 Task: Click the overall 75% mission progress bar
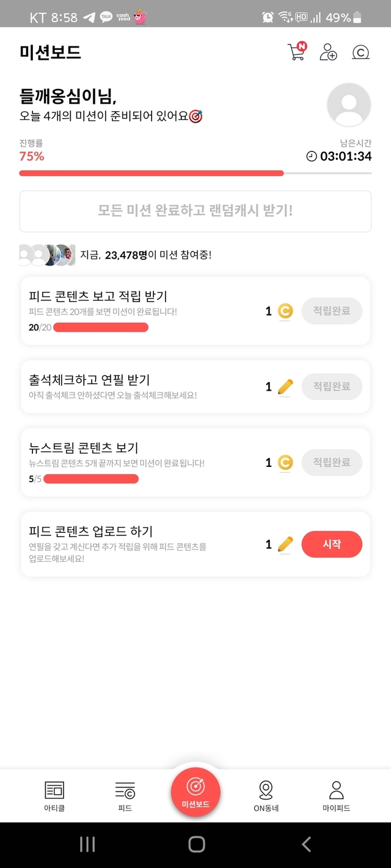195,173
